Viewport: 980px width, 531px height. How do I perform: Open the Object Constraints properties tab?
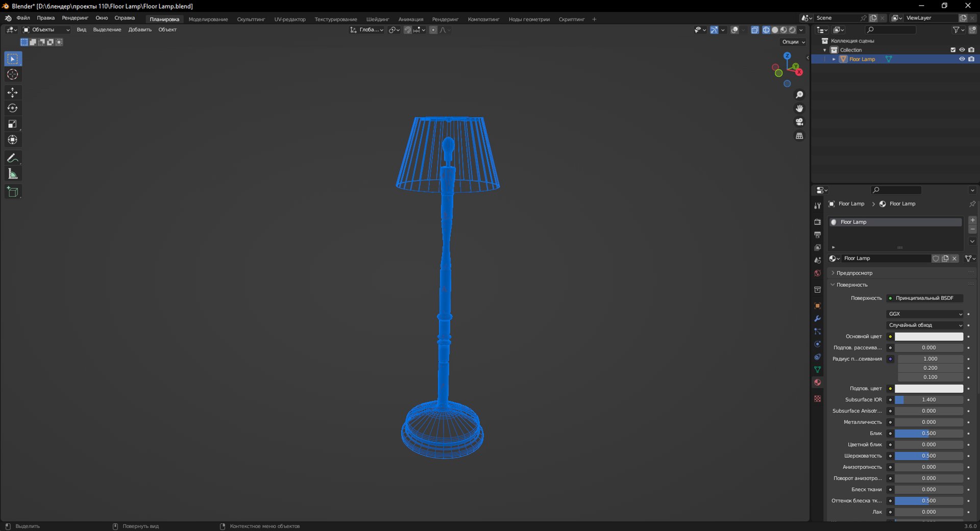817,357
